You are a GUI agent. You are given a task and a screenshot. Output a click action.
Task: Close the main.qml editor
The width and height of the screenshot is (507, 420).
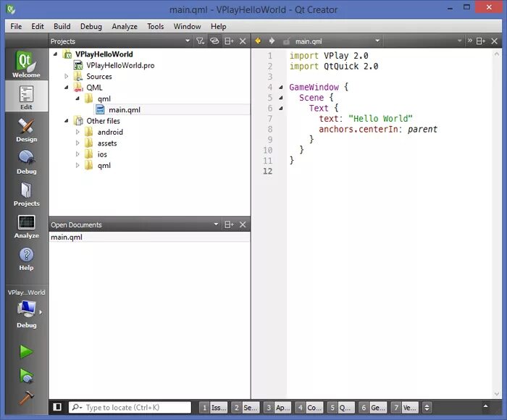tap(495, 41)
